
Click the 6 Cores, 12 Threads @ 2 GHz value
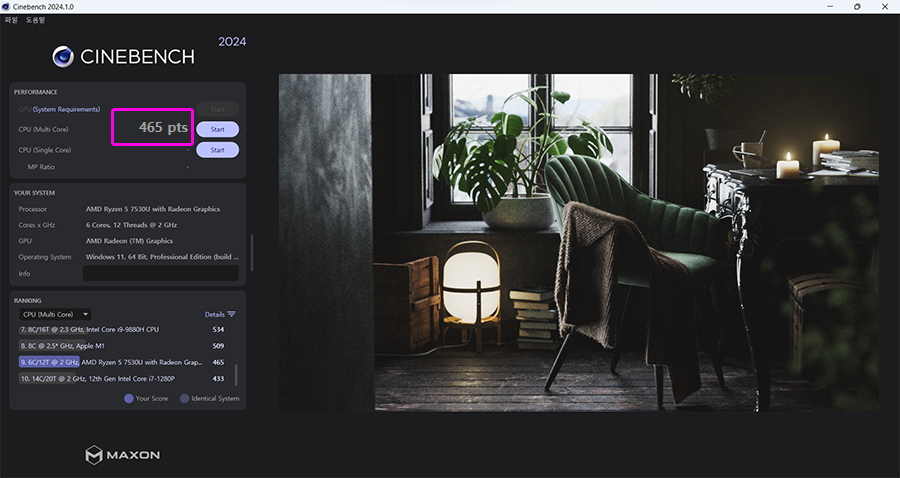pyautogui.click(x=131, y=225)
